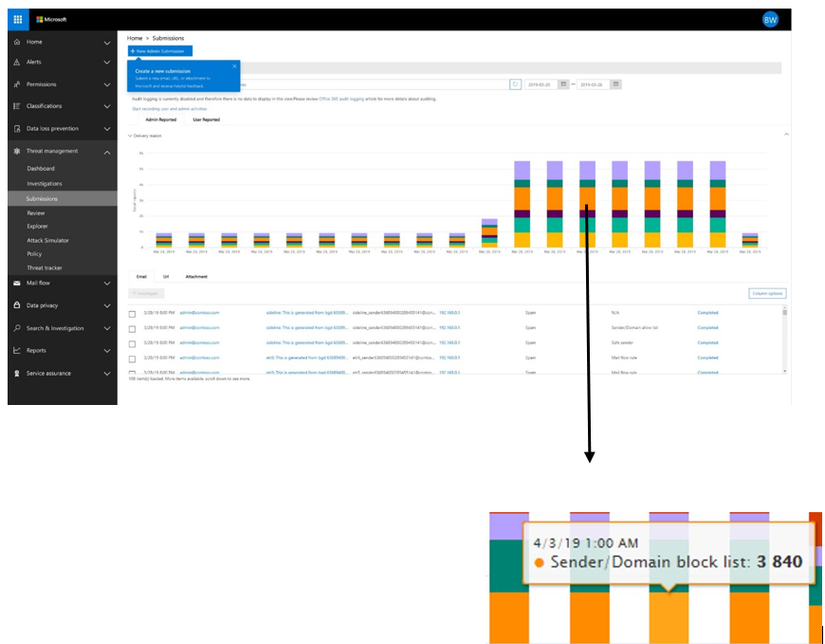
Task: Check the first submission row checkbox
Action: click(132, 314)
